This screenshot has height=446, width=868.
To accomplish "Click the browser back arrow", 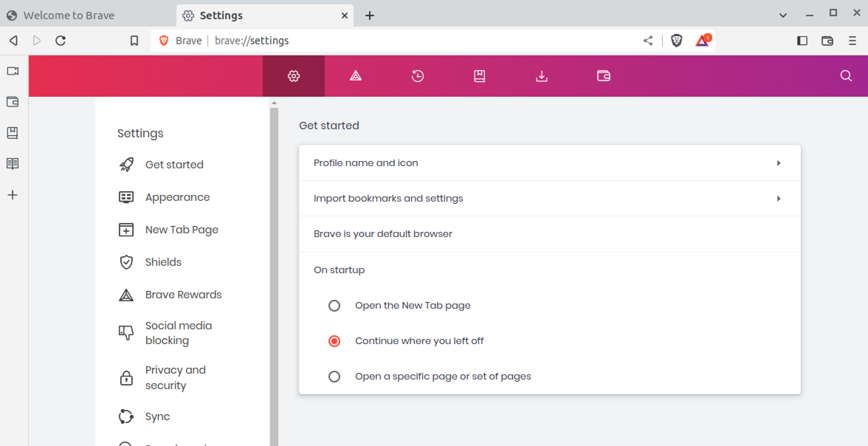I will coord(14,41).
